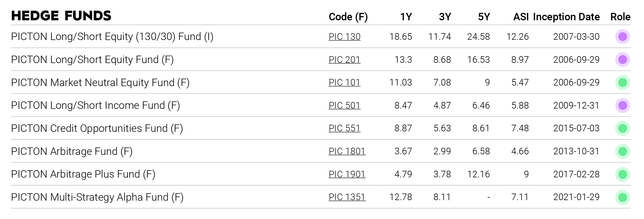Open the PIC 101 fund code link
This screenshot has width=644, height=219.
[x=344, y=83]
